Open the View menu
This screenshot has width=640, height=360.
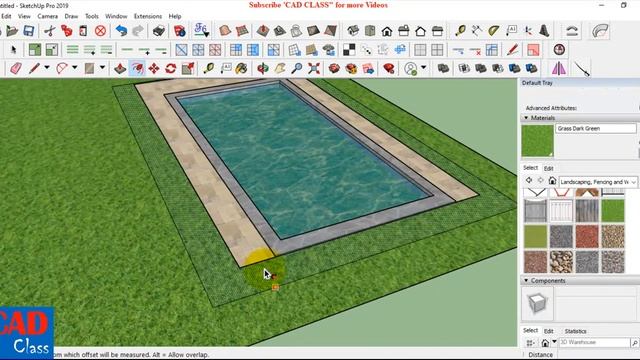[x=24, y=16]
